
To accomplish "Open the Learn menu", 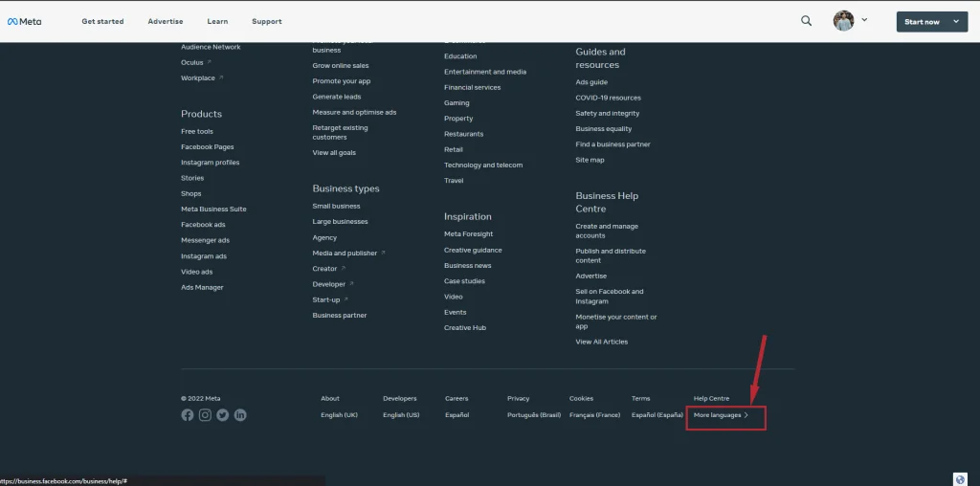I will coord(217,21).
